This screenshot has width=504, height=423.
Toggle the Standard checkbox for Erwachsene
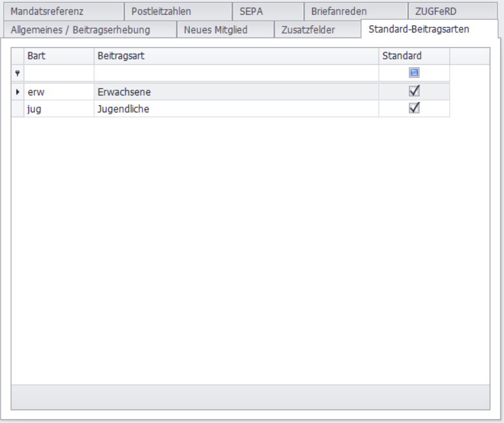point(414,92)
